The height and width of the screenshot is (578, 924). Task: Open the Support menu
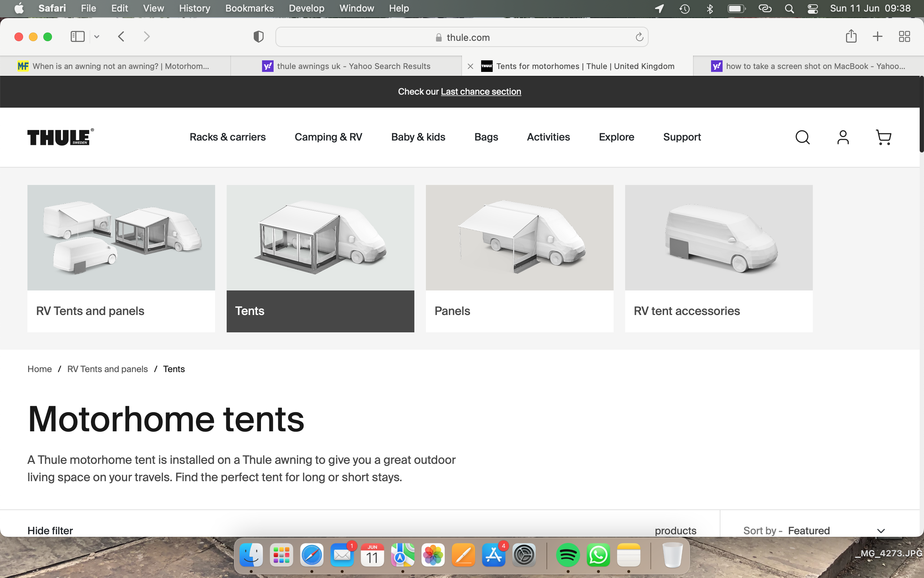682,137
